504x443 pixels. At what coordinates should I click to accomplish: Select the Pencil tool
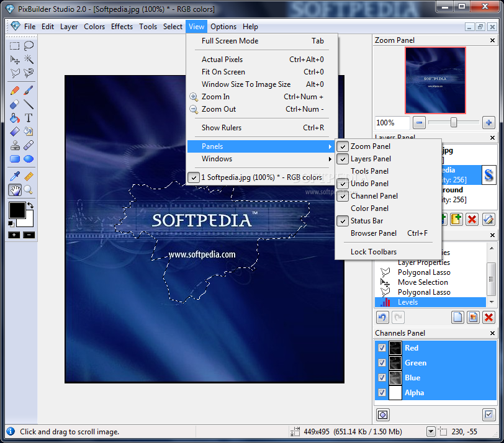tap(14, 91)
